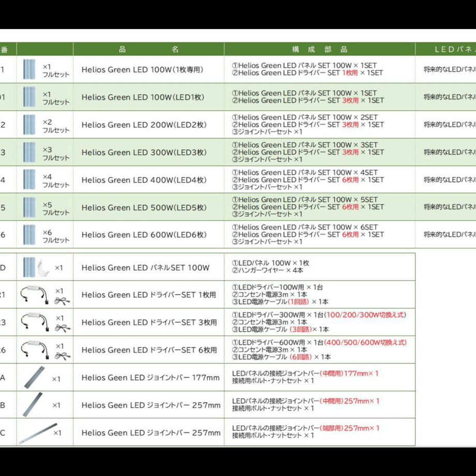Select product name Helios Green LED 500W(LED5枚)
476x476 pixels.
point(144,207)
